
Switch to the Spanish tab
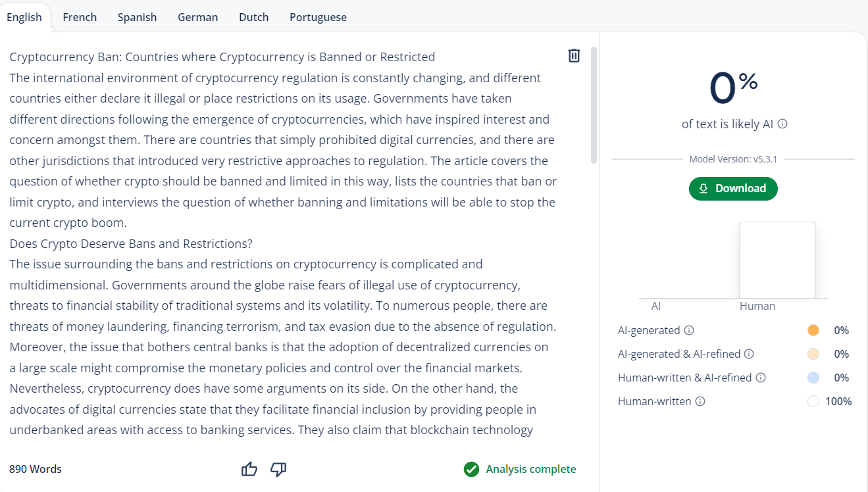(x=137, y=17)
